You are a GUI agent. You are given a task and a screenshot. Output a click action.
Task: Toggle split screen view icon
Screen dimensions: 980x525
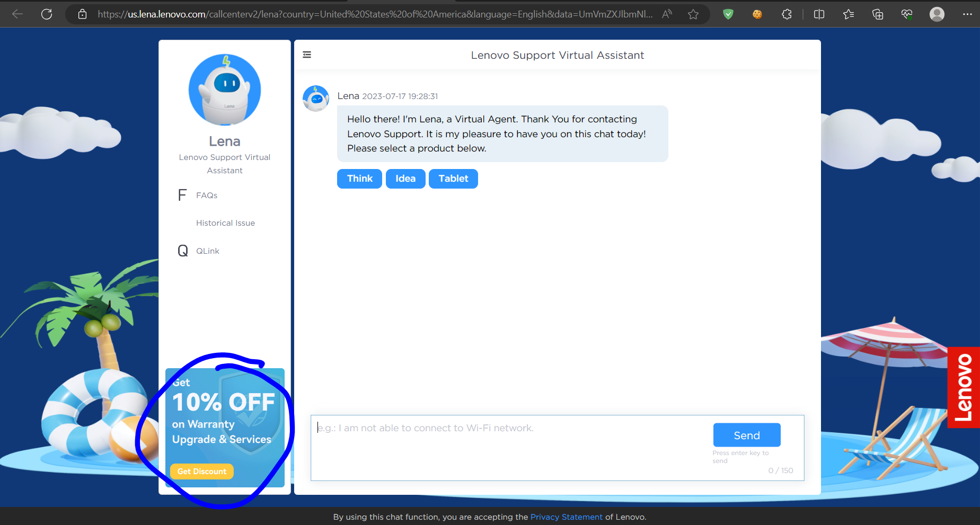point(819,14)
